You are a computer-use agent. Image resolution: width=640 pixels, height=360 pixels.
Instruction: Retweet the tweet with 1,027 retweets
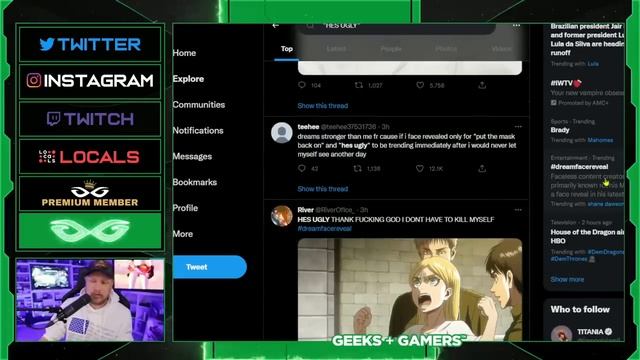point(358,85)
